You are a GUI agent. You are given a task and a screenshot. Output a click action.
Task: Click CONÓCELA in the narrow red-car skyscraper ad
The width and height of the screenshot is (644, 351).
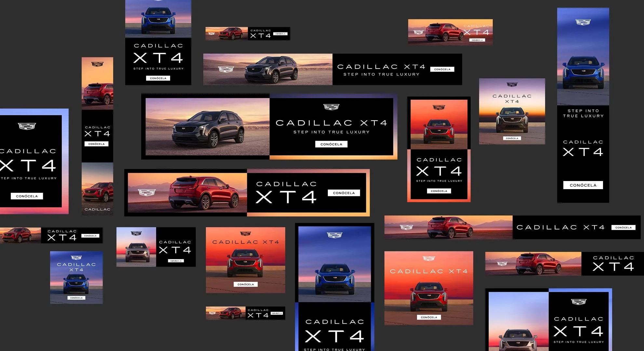click(97, 144)
